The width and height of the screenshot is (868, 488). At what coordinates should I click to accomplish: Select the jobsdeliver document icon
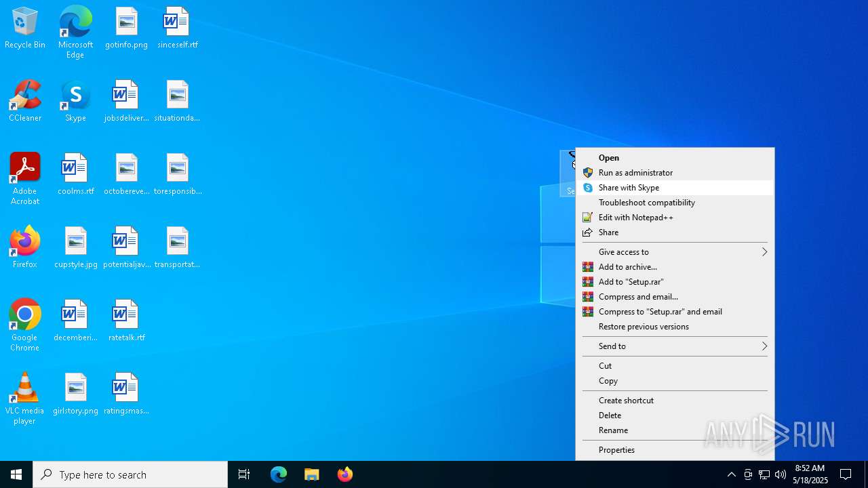click(x=126, y=102)
